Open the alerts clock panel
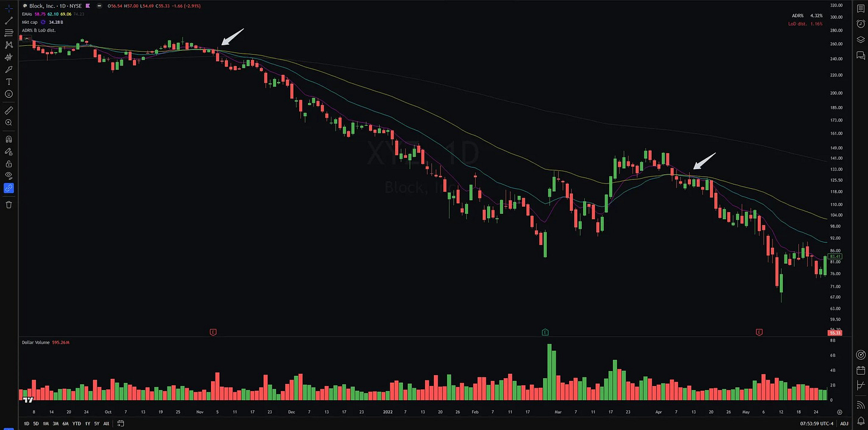The image size is (868, 430). (x=860, y=23)
